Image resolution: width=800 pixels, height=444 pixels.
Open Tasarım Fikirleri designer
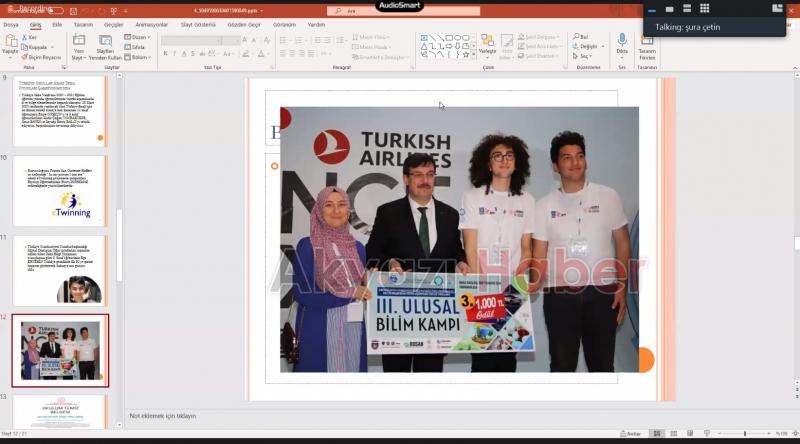tap(647, 47)
